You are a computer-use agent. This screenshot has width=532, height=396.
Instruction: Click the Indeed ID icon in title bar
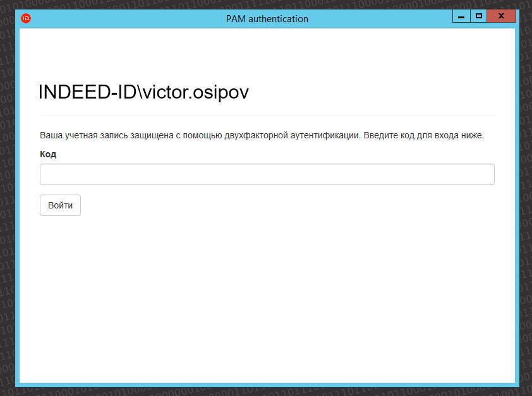pos(26,18)
